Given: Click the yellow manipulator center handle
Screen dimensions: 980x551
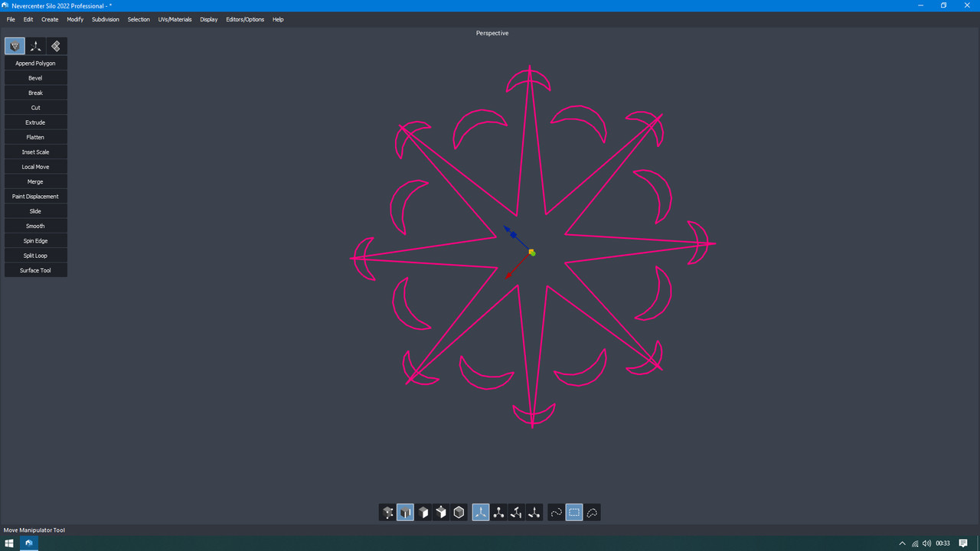Looking at the screenshot, I should 531,252.
